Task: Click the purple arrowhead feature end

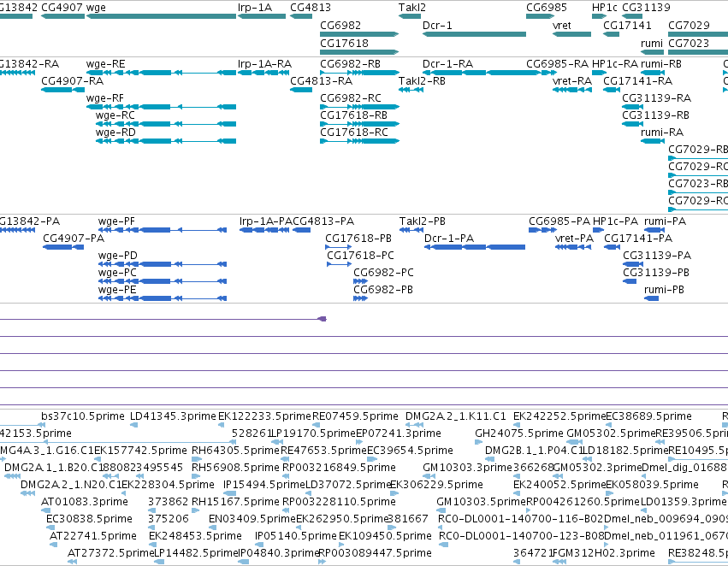Action: (322, 319)
